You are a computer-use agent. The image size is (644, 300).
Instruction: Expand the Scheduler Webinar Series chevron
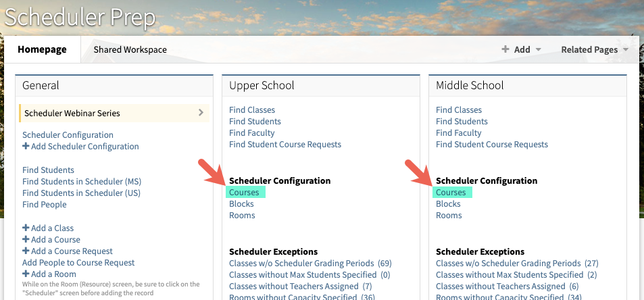click(x=201, y=113)
